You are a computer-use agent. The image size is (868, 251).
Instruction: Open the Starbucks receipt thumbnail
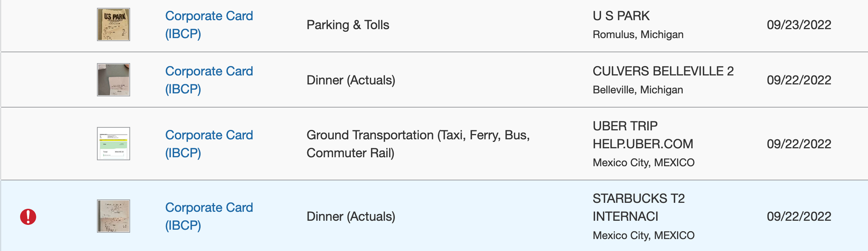113,216
